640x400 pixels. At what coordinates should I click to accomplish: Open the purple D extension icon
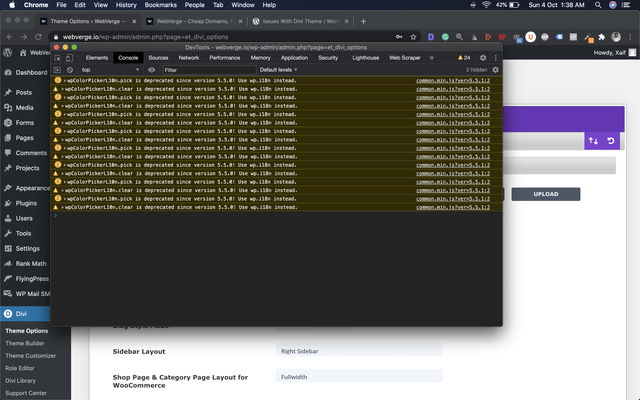(x=431, y=37)
